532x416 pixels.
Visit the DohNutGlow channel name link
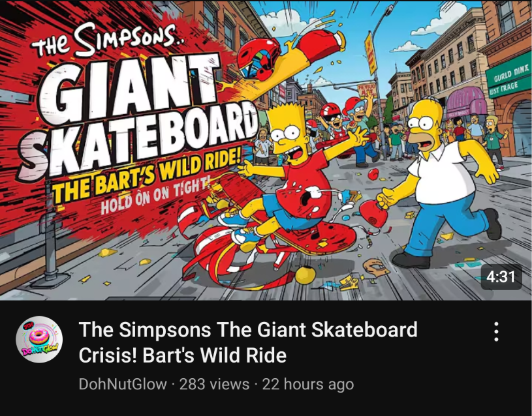click(x=123, y=384)
